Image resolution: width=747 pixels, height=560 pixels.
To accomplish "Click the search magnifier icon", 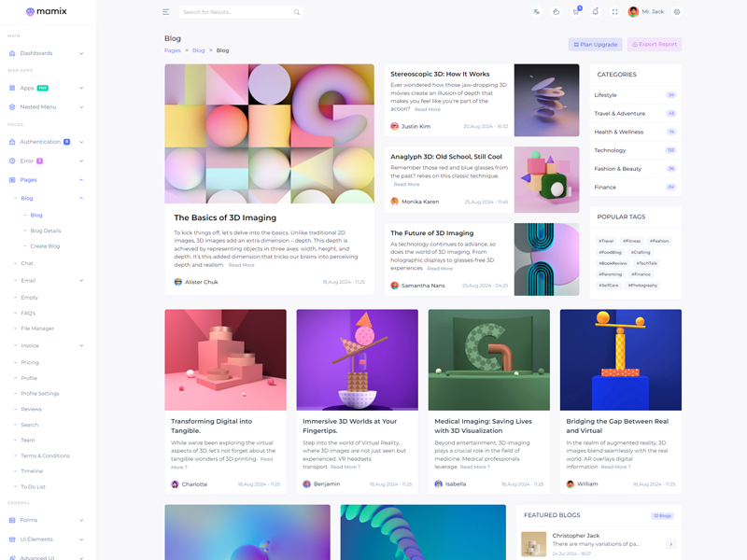I will [x=297, y=12].
